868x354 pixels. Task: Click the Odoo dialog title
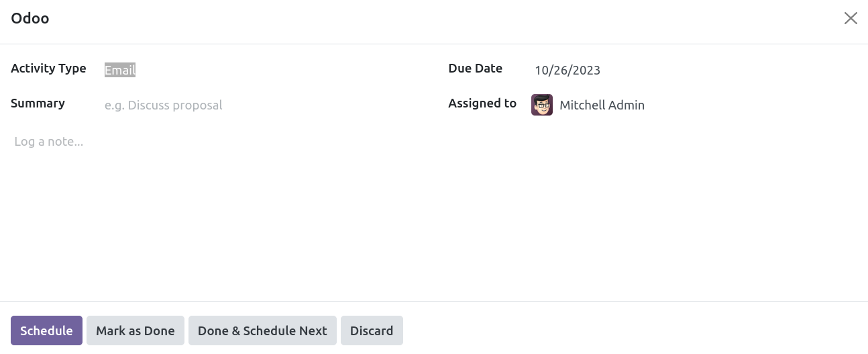(30, 18)
